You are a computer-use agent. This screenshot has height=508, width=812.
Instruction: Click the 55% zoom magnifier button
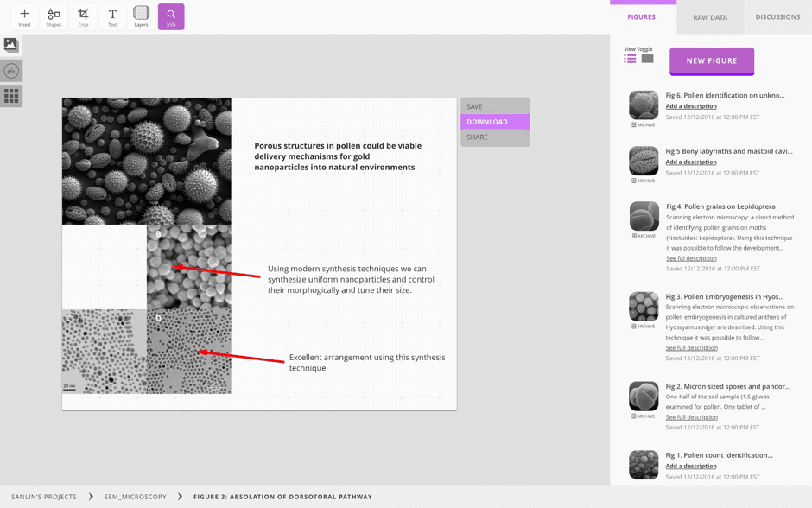click(171, 16)
